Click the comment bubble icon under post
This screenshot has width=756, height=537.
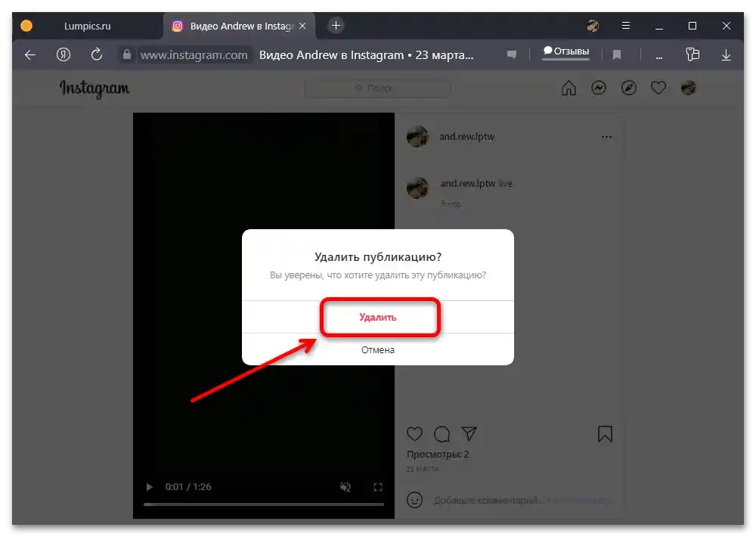pyautogui.click(x=442, y=434)
